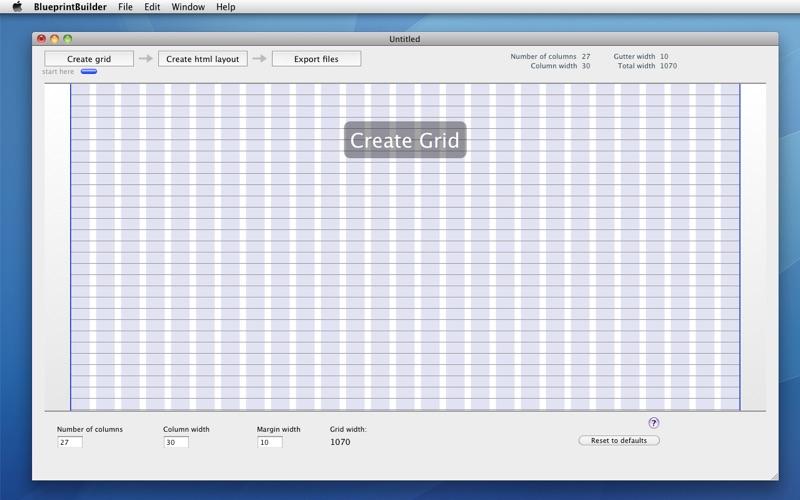Open the Help menu
Image resolution: width=800 pixels, height=500 pixels.
tap(226, 7)
